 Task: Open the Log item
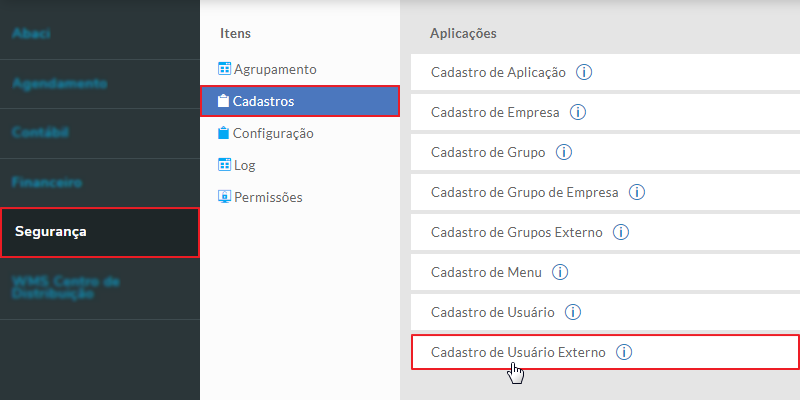[244, 165]
